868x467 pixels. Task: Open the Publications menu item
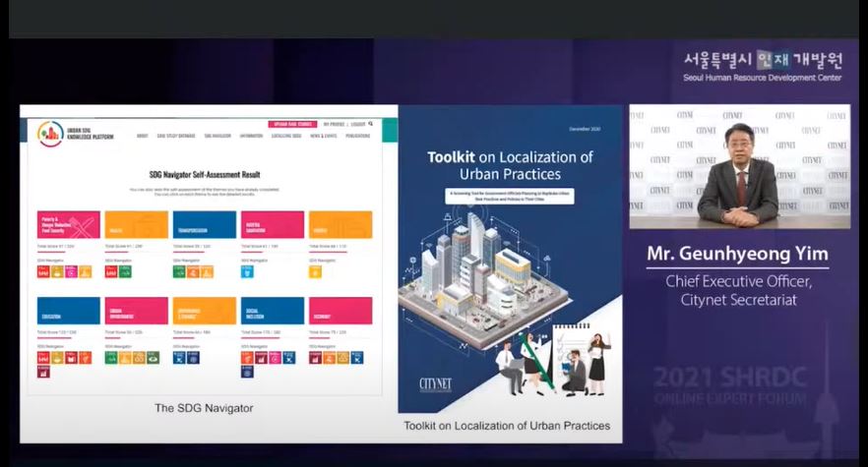pyautogui.click(x=358, y=136)
